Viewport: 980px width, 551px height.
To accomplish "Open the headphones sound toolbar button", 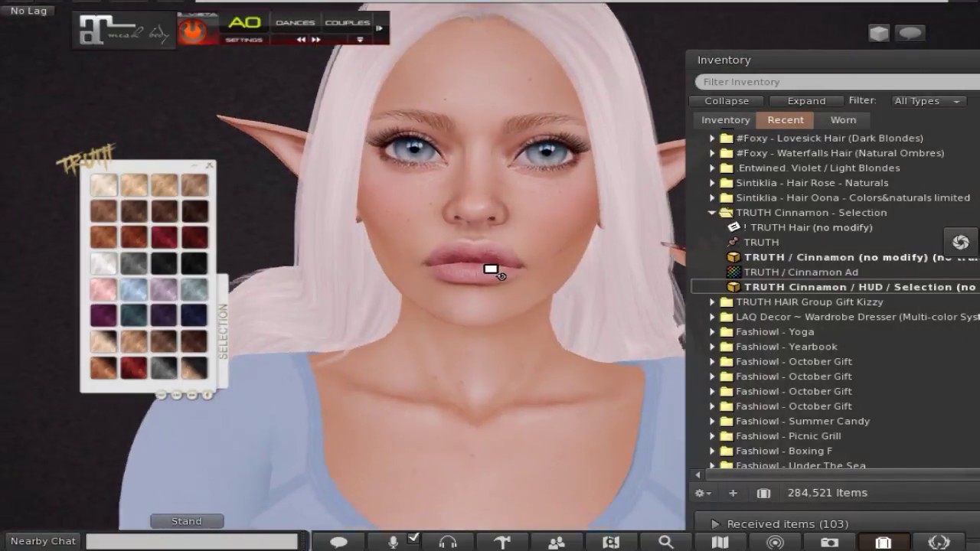I will (448, 542).
